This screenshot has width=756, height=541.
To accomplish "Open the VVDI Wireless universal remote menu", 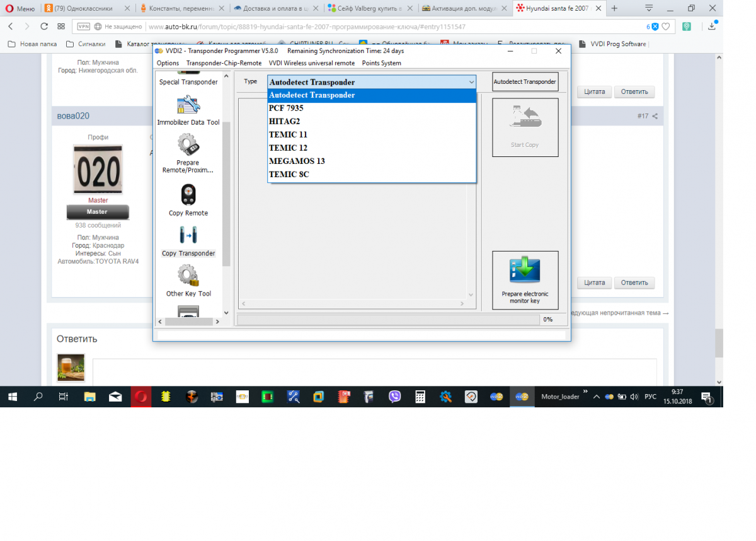I will (311, 63).
